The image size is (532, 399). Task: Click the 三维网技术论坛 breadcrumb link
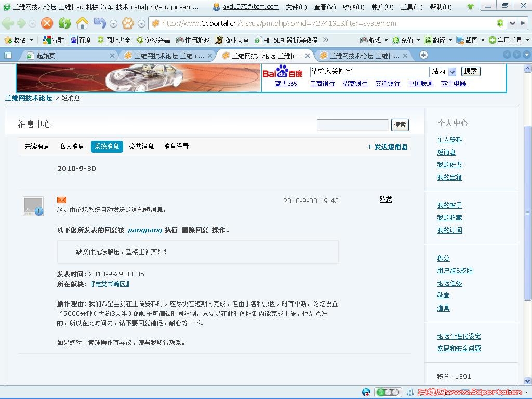[29, 98]
